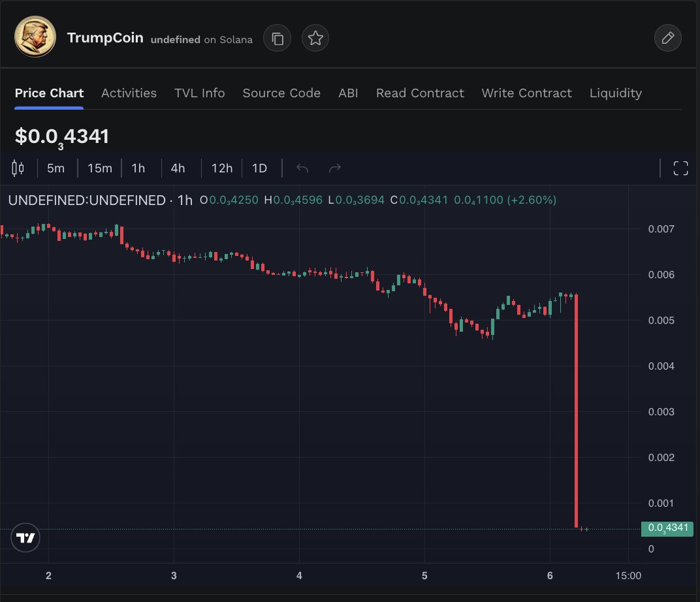This screenshot has width=700, height=602.
Task: Switch to the Source Code tab
Action: 281,93
